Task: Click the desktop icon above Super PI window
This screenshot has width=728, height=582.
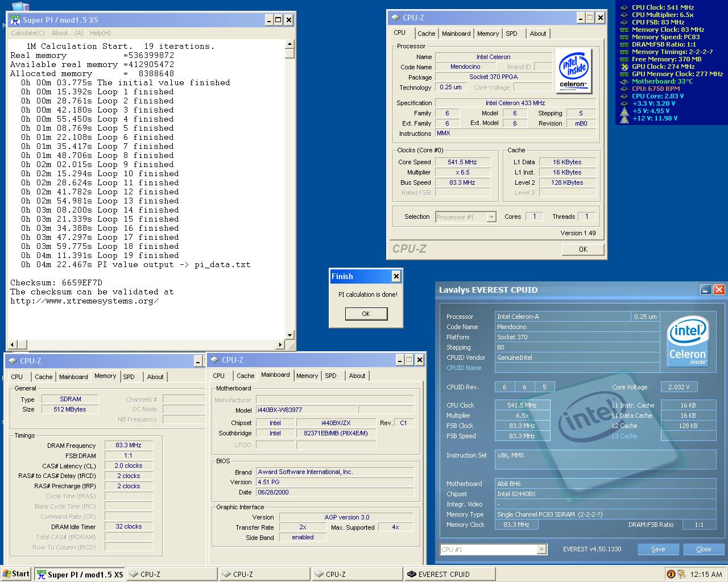Action: 20,6
